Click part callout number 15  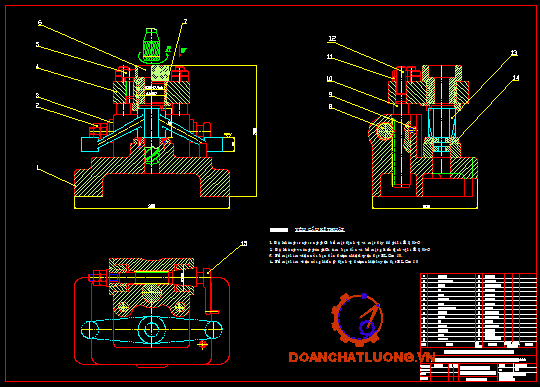[x=243, y=243]
